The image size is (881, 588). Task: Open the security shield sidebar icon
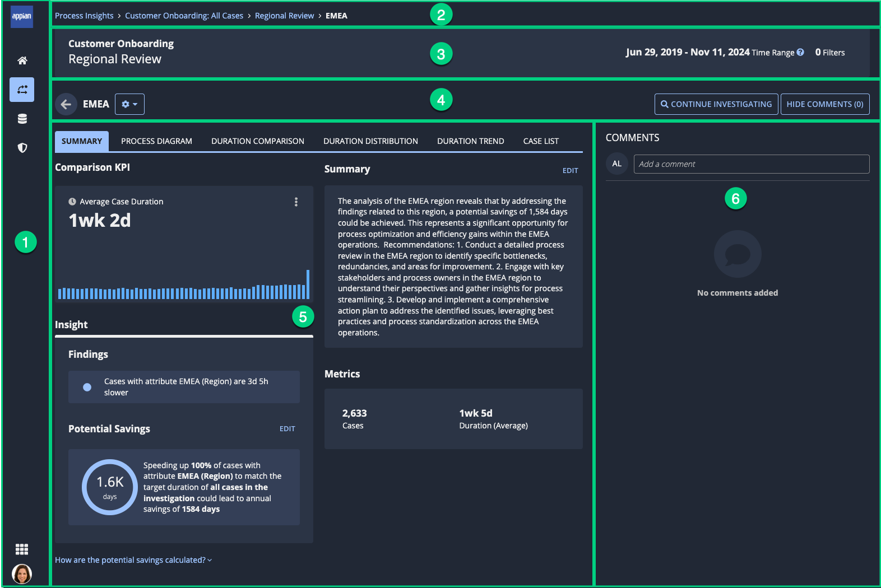click(22, 148)
